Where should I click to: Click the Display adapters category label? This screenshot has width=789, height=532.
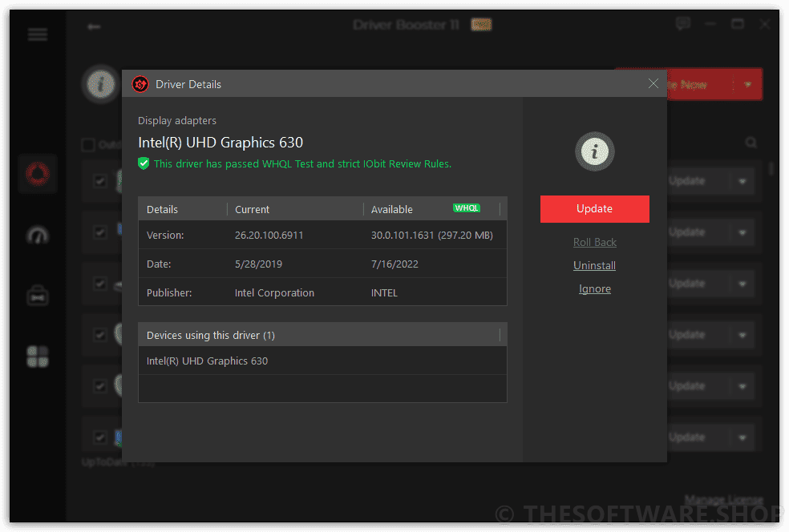coord(177,121)
